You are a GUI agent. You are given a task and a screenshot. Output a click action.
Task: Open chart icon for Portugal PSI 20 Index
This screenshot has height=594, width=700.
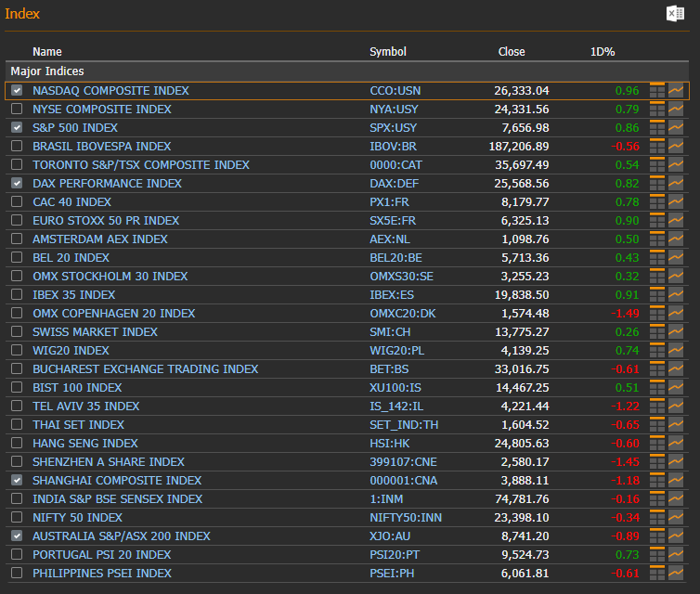[676, 555]
